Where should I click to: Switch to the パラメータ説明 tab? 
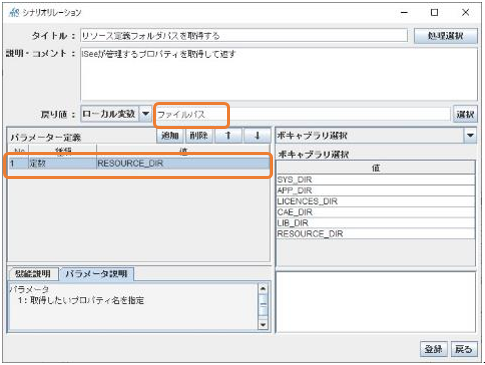pos(96,274)
